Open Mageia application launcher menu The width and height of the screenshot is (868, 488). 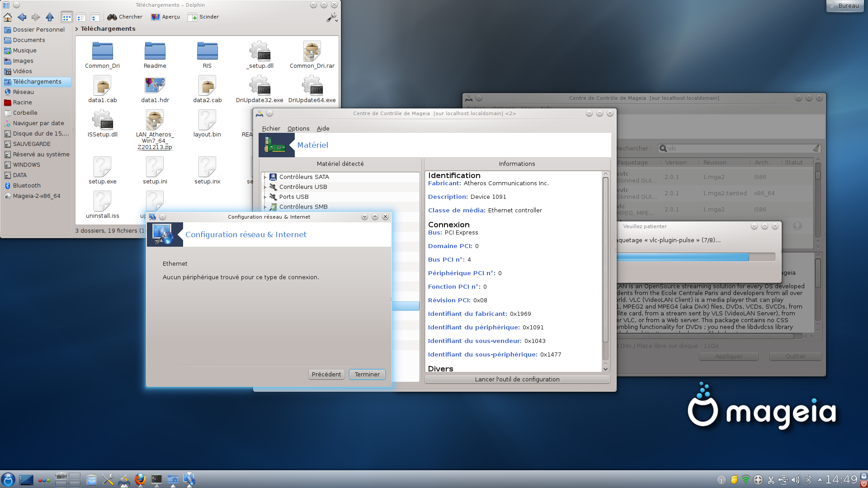[x=8, y=479]
